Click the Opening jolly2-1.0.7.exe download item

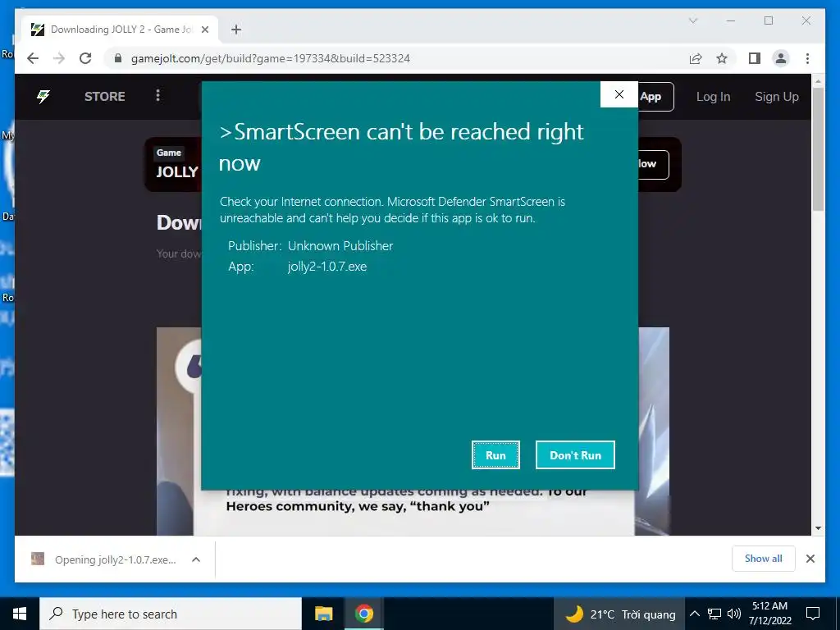tap(104, 559)
